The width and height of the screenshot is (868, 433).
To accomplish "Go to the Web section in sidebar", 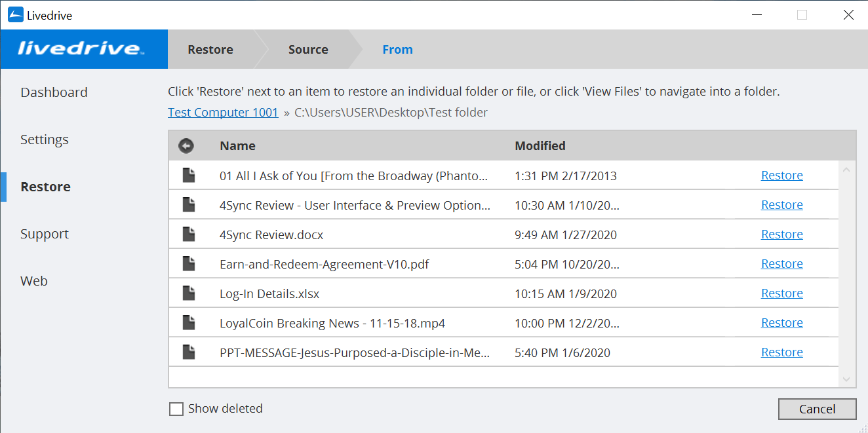I will 33,280.
